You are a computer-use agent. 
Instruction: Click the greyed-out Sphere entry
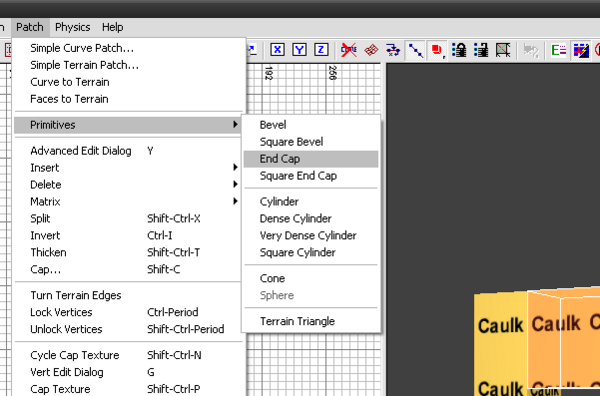coord(311,295)
